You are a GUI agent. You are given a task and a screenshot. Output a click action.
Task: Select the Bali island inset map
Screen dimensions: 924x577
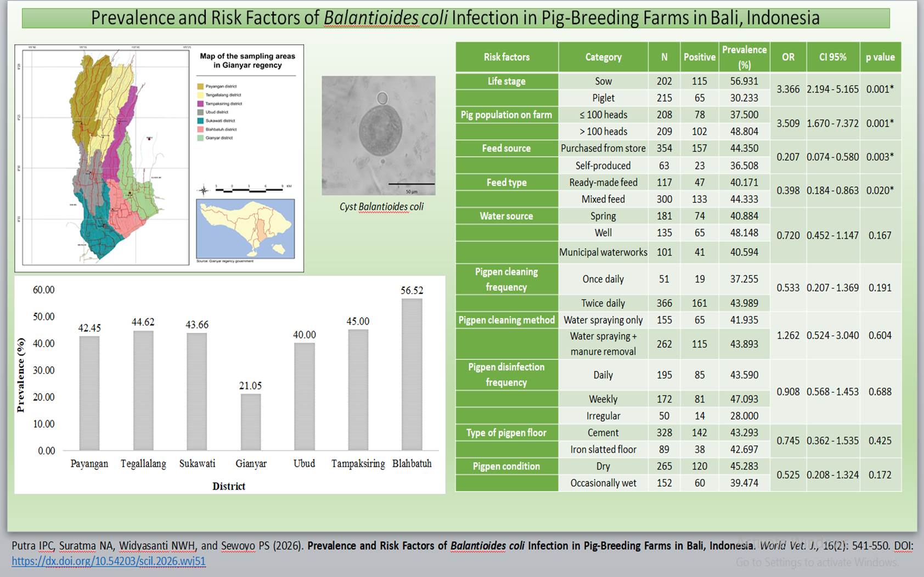245,229
